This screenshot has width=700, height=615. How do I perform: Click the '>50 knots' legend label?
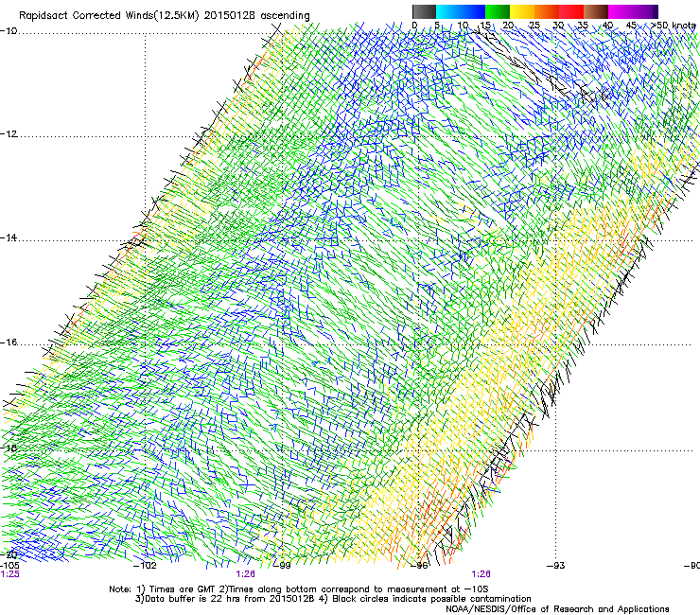coord(674,25)
